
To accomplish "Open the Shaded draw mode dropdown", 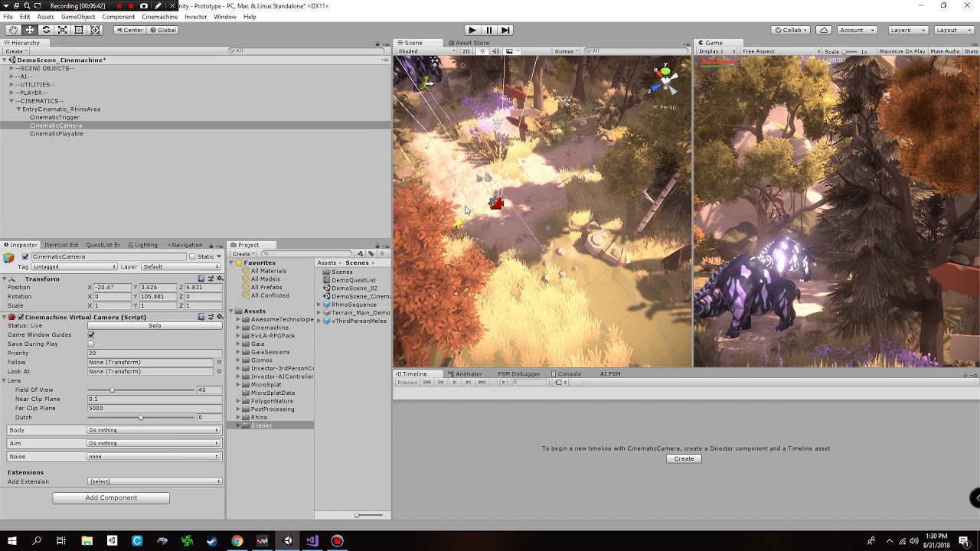I will coord(426,51).
